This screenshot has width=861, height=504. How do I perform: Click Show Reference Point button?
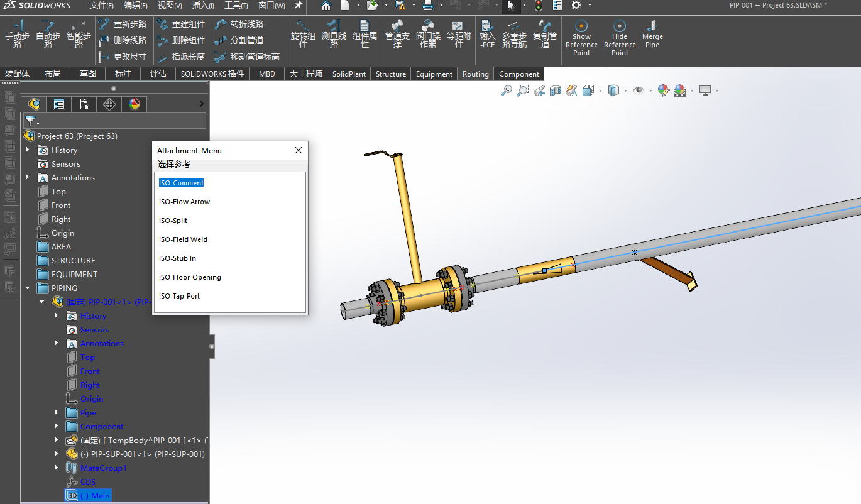pyautogui.click(x=581, y=38)
